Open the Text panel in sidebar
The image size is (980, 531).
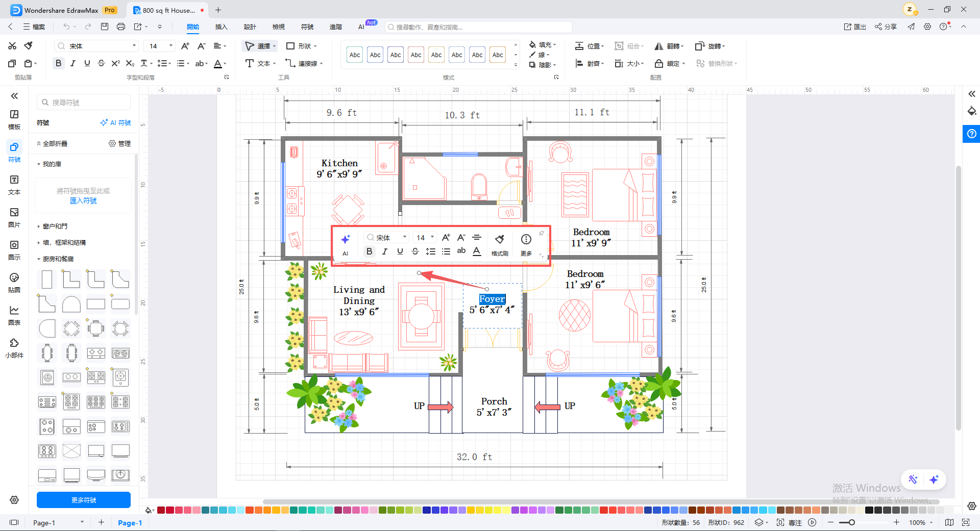pyautogui.click(x=14, y=185)
